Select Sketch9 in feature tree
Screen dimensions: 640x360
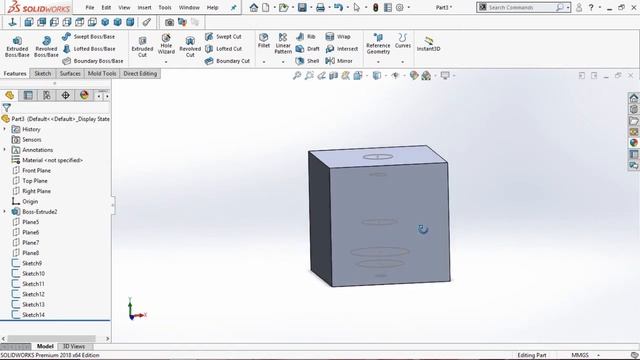click(32, 263)
